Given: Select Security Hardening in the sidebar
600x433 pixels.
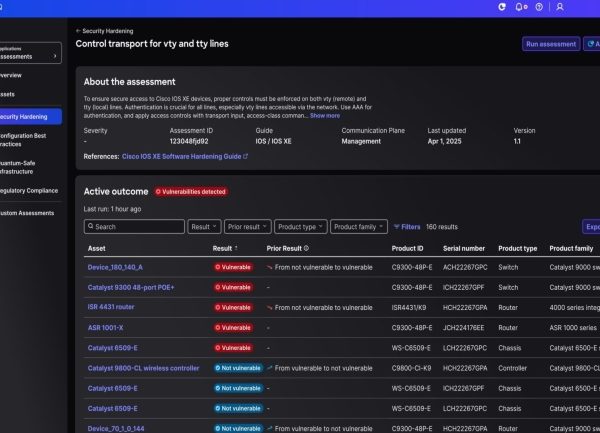Looking at the screenshot, I should tap(30, 116).
